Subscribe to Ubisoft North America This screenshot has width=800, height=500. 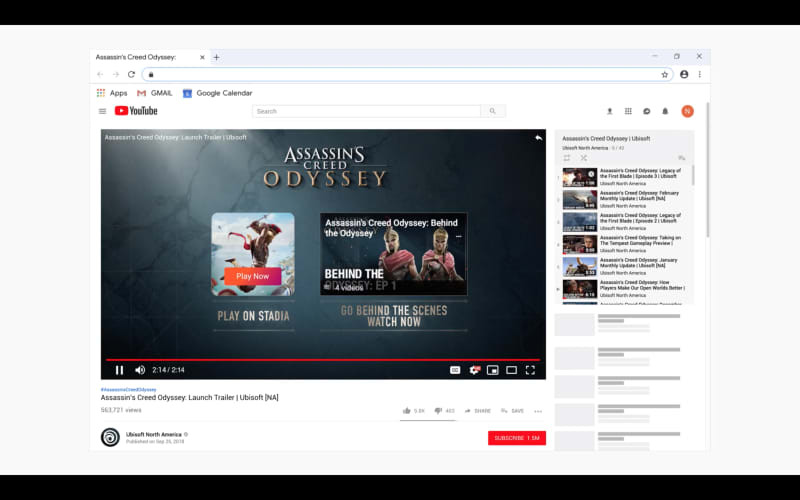(517, 438)
